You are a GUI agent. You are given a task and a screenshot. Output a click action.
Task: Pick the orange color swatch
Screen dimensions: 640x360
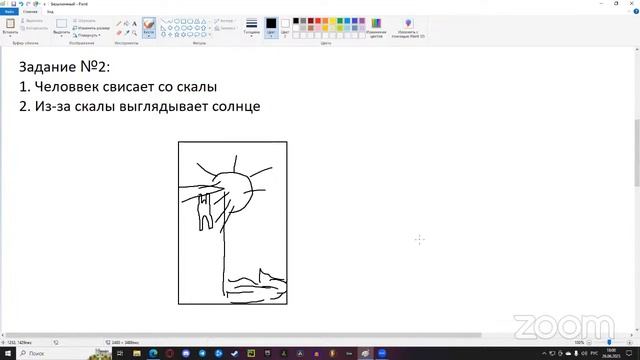325,21
